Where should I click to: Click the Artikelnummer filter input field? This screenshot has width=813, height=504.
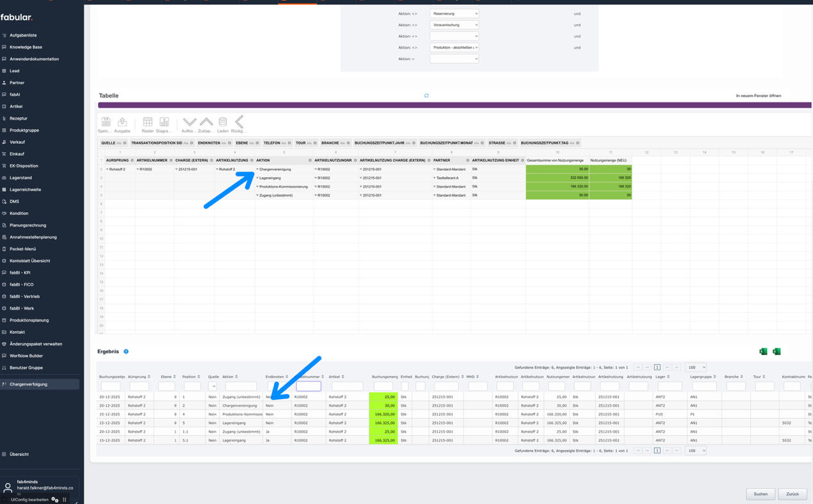pos(309,386)
